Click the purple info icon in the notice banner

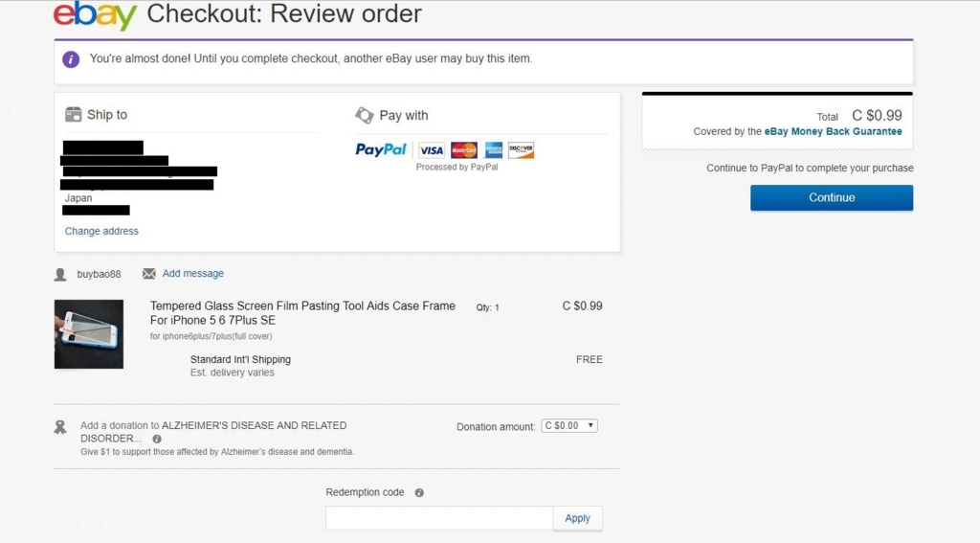[71, 59]
